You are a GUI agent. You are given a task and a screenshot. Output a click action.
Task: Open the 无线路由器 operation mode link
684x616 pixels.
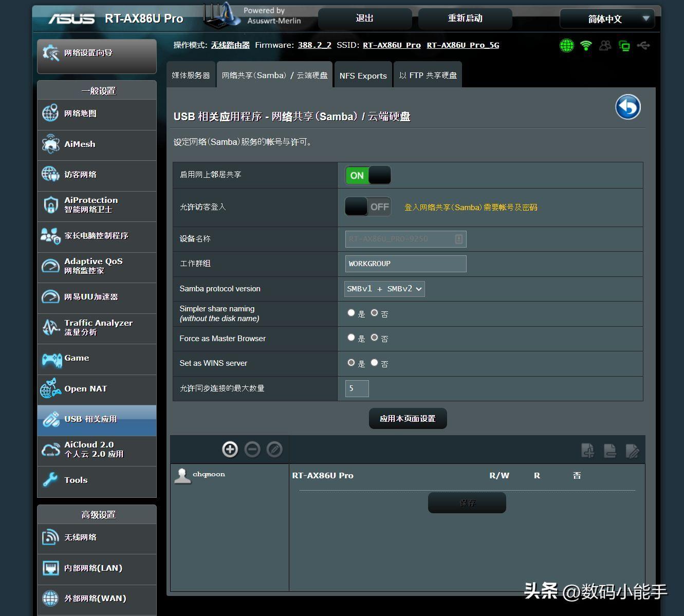click(230, 45)
